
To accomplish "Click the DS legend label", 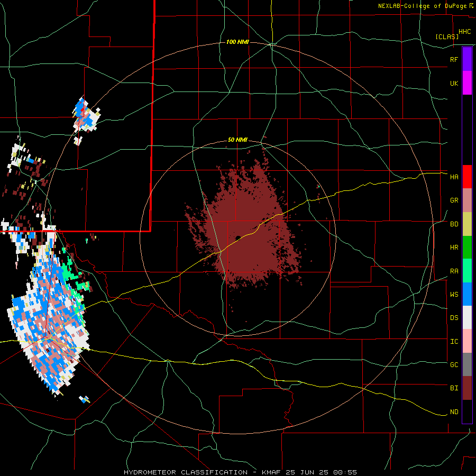I will (454, 318).
